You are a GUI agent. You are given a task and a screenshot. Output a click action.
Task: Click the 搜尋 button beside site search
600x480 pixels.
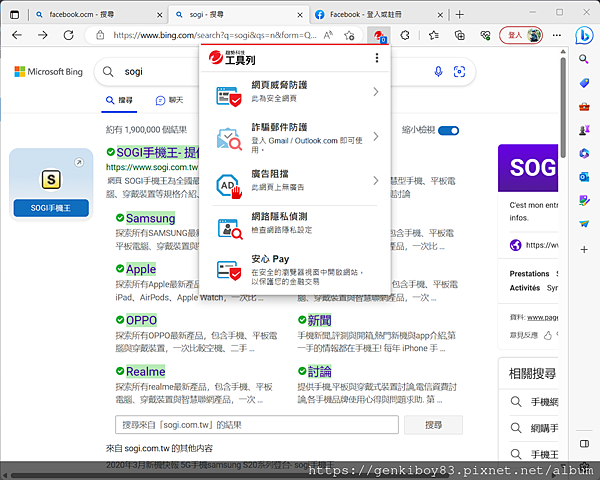click(x=433, y=425)
